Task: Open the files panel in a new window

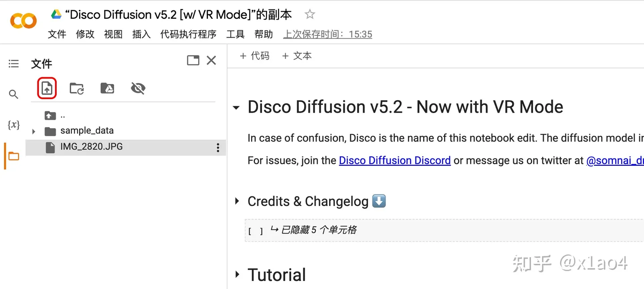Action: click(x=193, y=60)
